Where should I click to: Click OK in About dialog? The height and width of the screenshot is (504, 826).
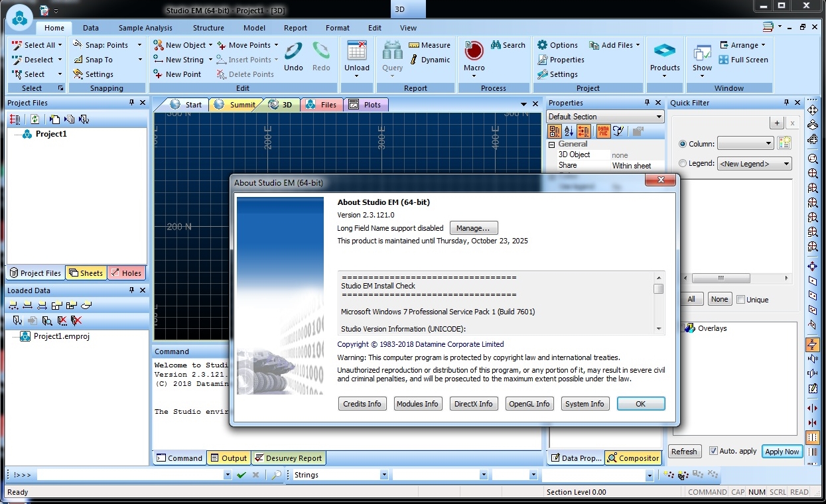[640, 404]
